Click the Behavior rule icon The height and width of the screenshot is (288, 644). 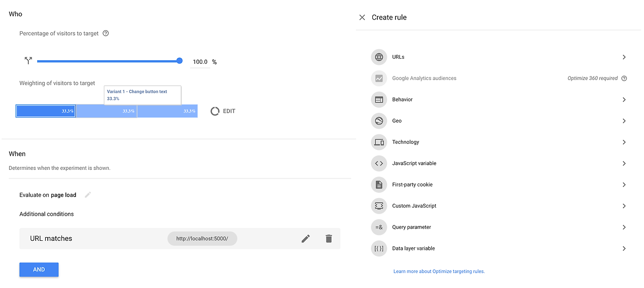(379, 100)
